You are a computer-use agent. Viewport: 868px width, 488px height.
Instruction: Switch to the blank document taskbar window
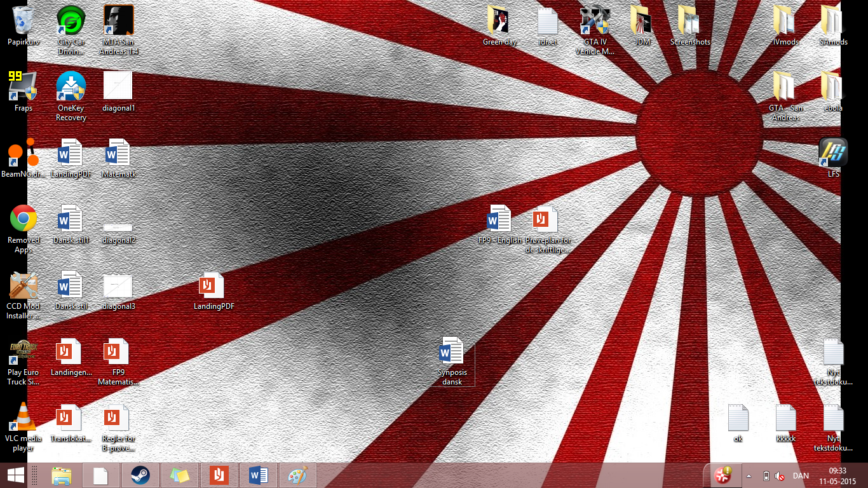click(x=101, y=475)
